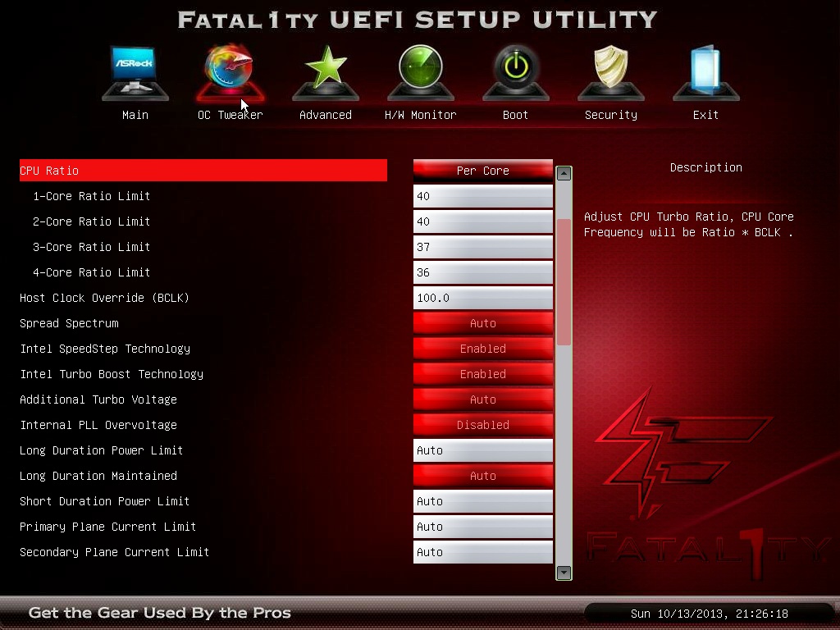Switch to the Advanced label
Viewport: 840px width, 630px height.
click(x=325, y=115)
